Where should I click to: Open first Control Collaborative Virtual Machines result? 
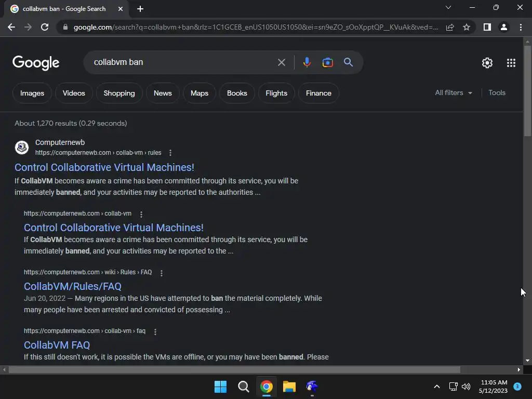point(104,167)
